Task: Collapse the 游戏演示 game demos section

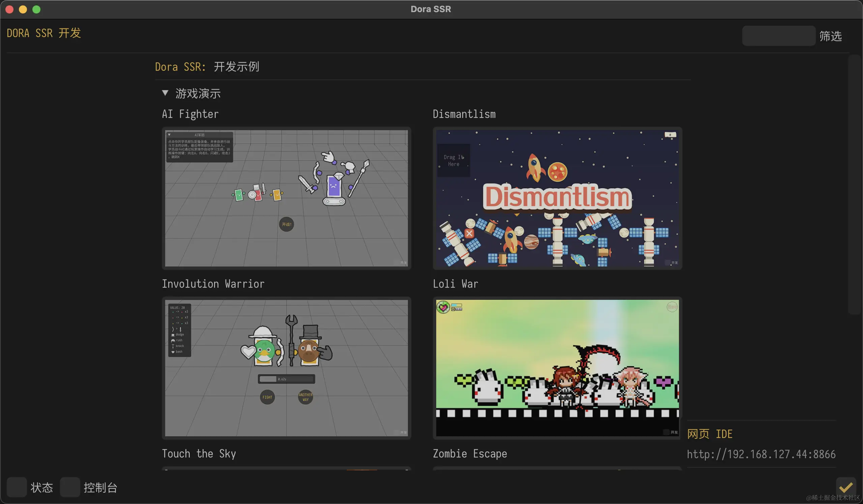Action: (x=166, y=93)
